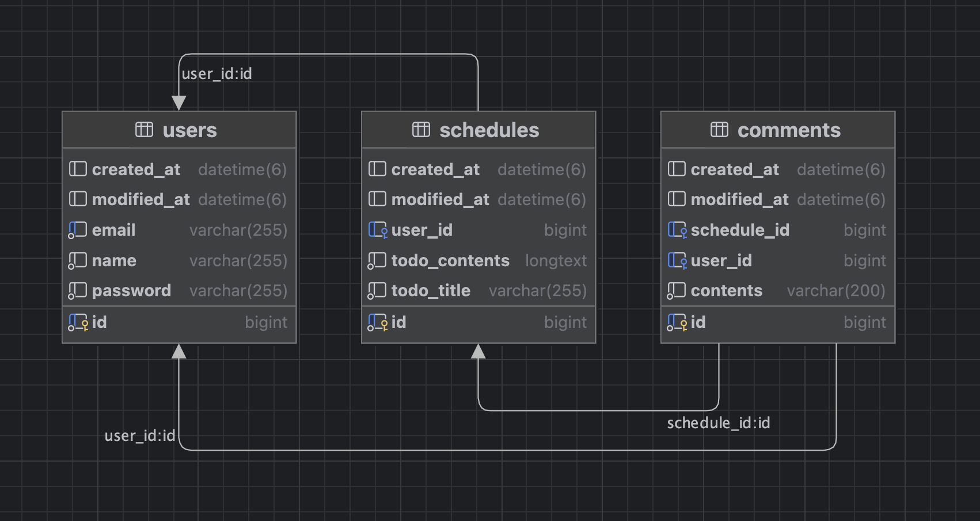Select the password column in users
This screenshot has height=521, width=980.
coord(179,290)
